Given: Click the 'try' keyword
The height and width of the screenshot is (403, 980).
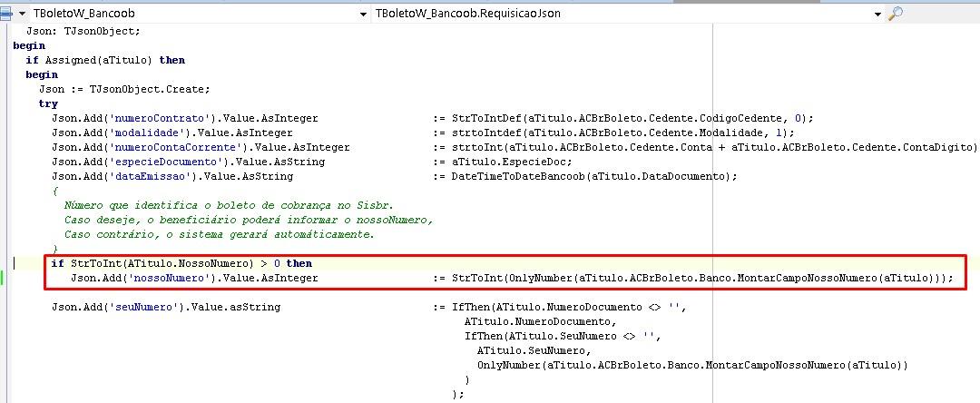Looking at the screenshot, I should click(48, 103).
